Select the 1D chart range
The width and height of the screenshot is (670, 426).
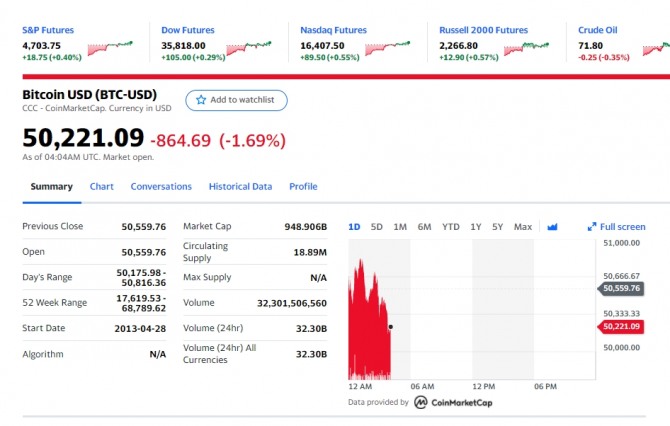click(354, 227)
